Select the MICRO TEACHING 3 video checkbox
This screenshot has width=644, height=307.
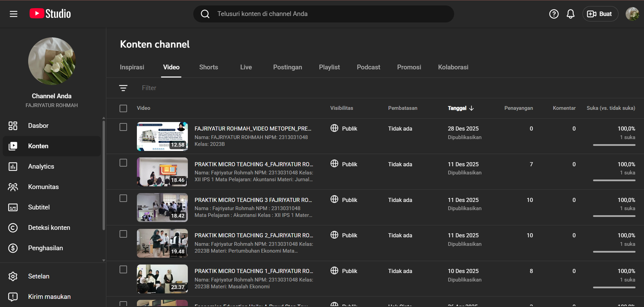123,199
